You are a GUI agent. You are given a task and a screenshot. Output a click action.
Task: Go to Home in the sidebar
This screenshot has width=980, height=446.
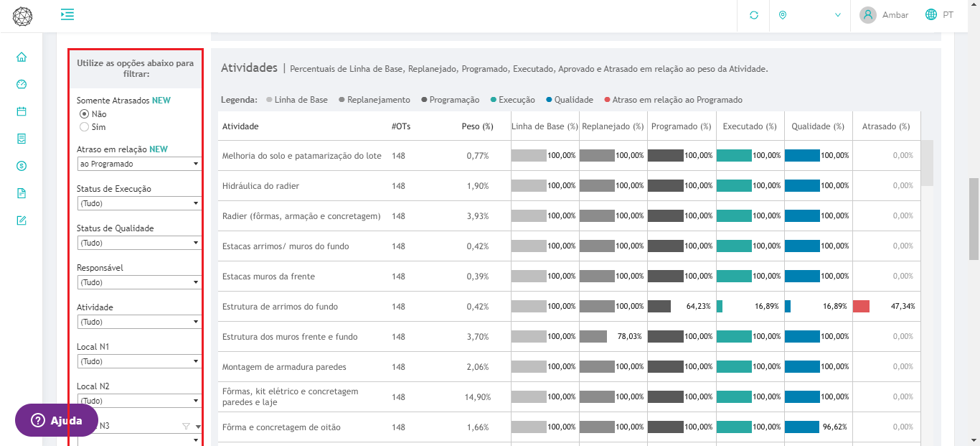tap(22, 57)
